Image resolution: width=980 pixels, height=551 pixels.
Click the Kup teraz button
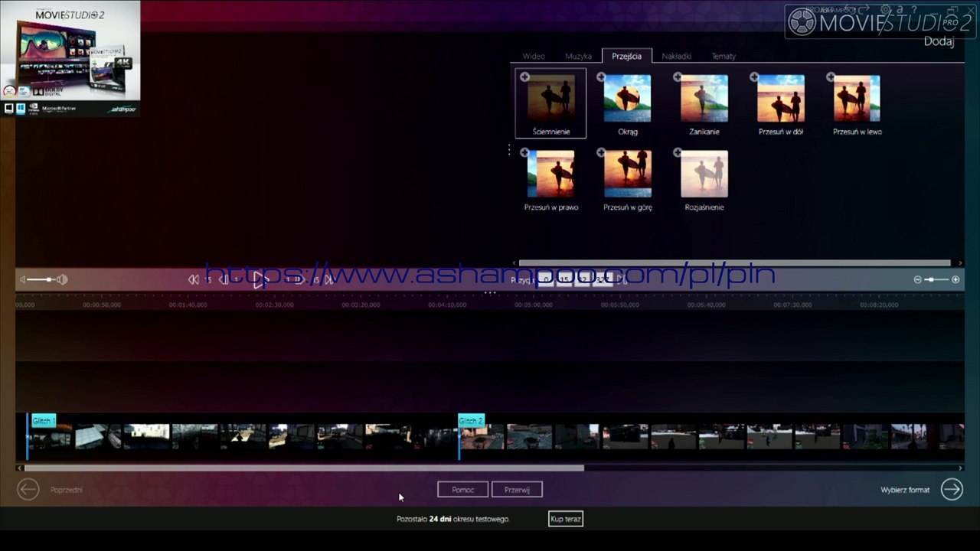[x=566, y=519]
